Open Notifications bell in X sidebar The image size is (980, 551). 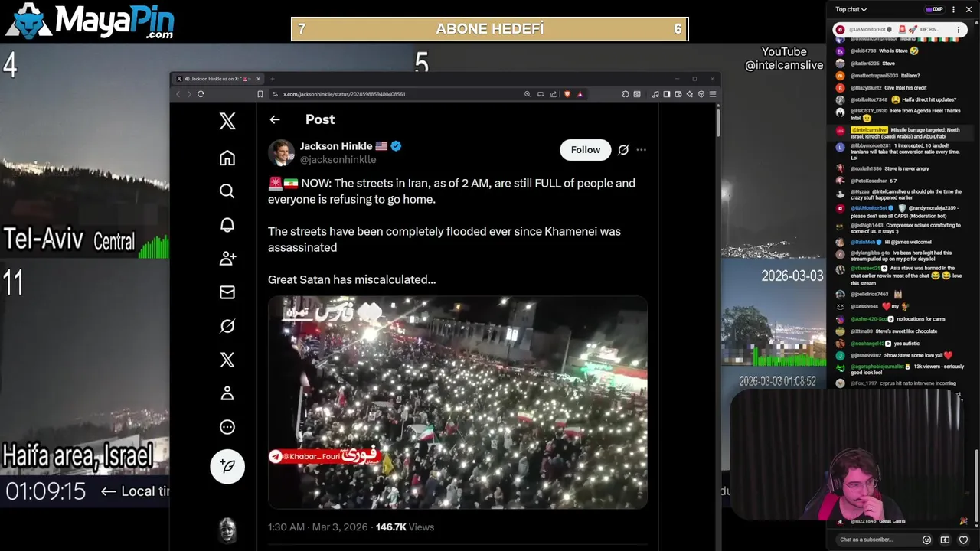point(227,225)
